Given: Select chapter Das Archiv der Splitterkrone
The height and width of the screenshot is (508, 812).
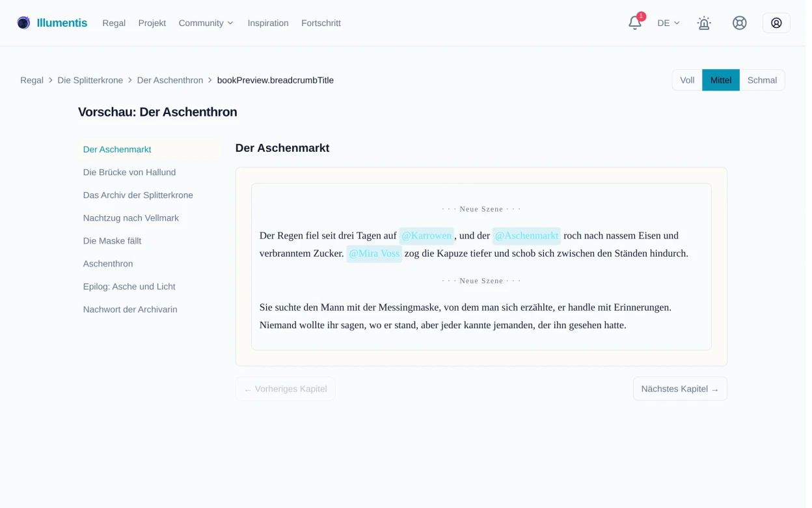Looking at the screenshot, I should point(149,195).
